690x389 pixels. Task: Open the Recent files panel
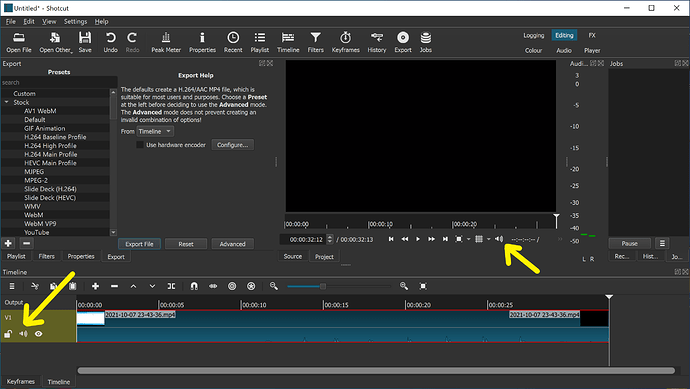pos(233,42)
